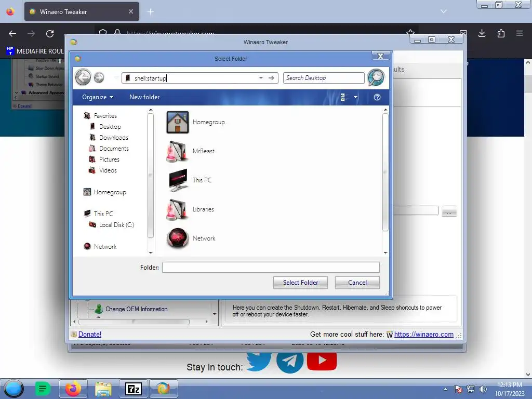
Task: Open the volume tray icon
Action: coord(483,389)
